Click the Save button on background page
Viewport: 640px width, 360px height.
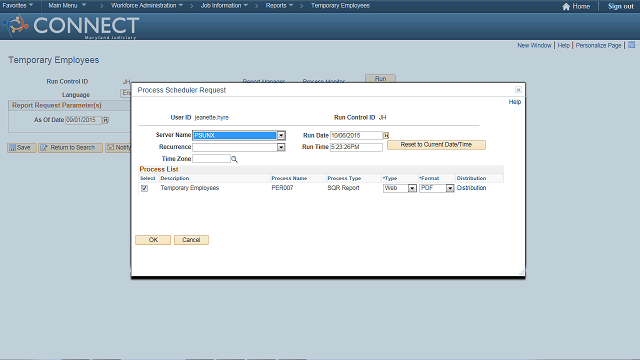click(22, 148)
